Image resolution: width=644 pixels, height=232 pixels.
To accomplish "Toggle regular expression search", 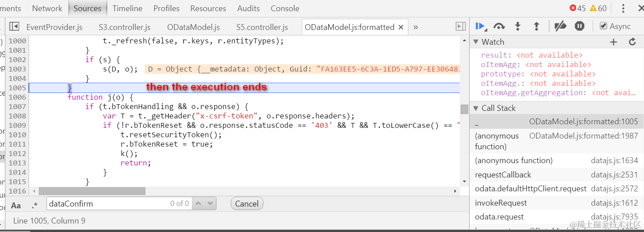I will (34, 206).
